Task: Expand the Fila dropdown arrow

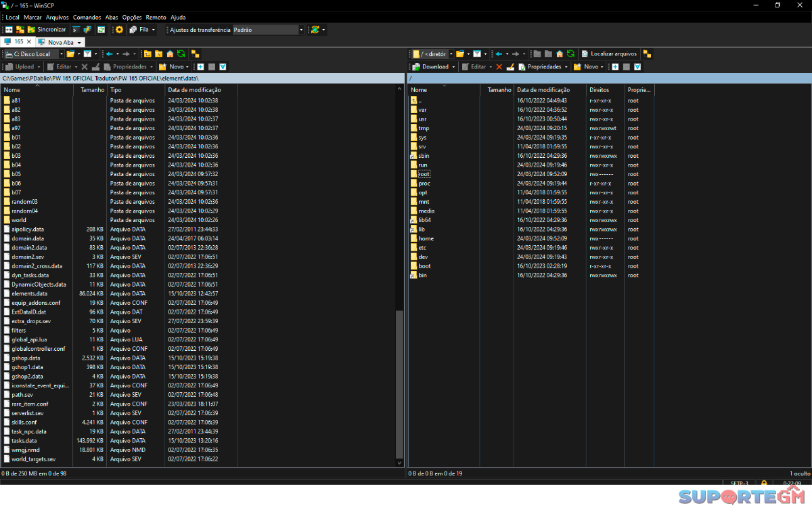Action: [x=154, y=30]
